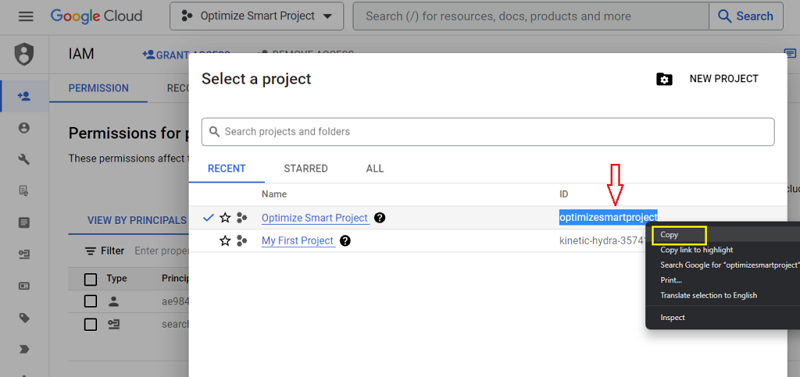
Task: Open the list document sidebar icon
Action: tap(24, 223)
